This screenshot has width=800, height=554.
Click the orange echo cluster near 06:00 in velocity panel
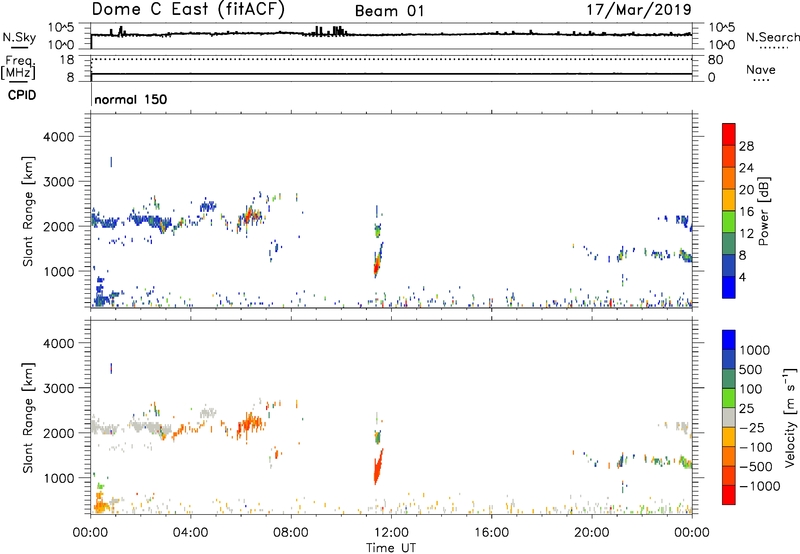(x=249, y=422)
